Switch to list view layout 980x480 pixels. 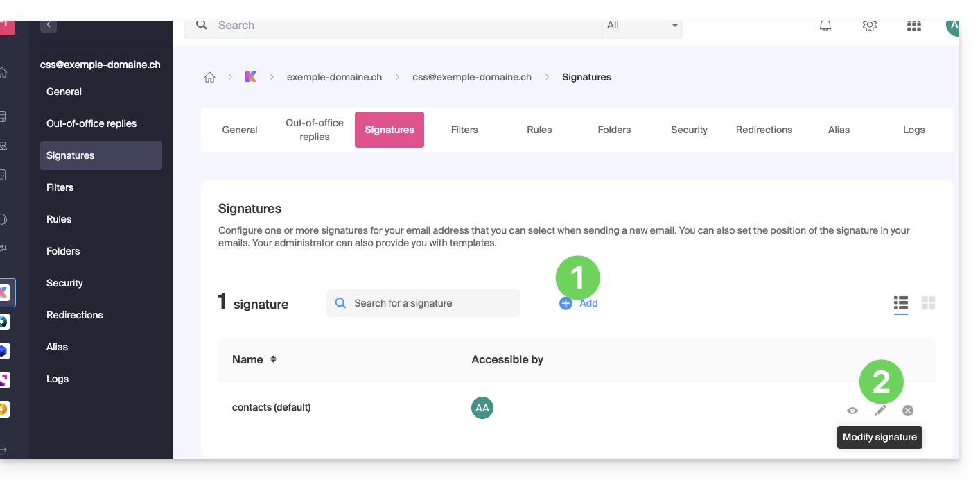[901, 303]
